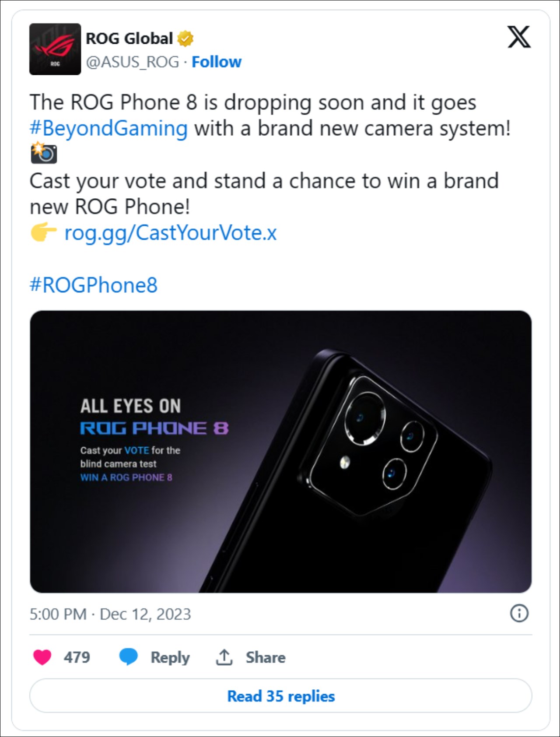Click the Share upload arrow icon

225,657
